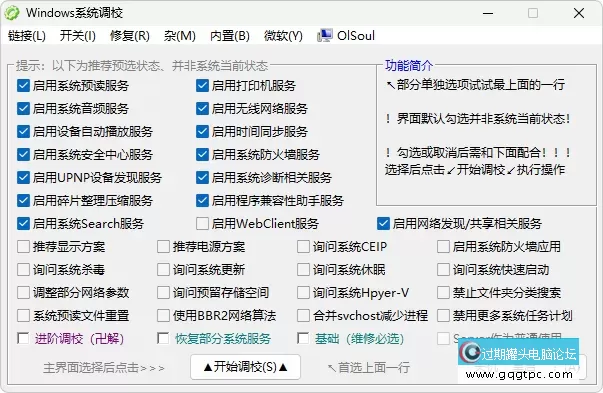The image size is (603, 393).
Task: Open the 链接(L) menu
Action: point(27,36)
